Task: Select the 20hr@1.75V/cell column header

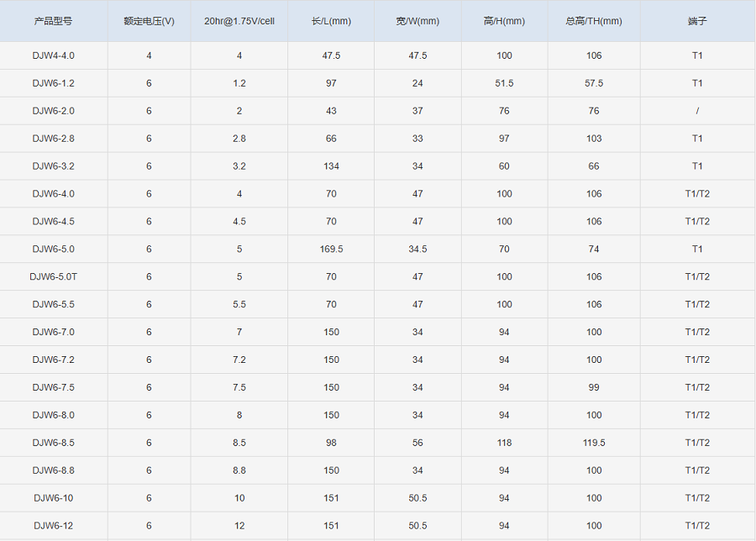Action: tap(239, 21)
